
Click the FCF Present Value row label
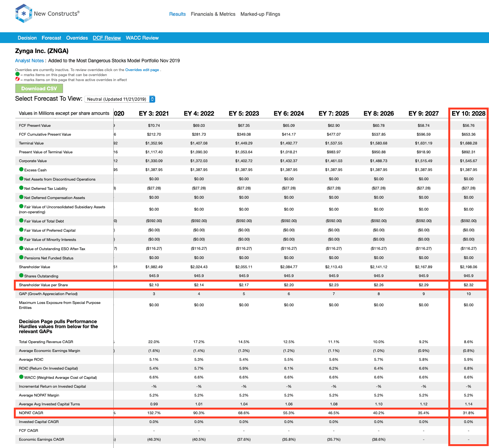[x=35, y=126]
